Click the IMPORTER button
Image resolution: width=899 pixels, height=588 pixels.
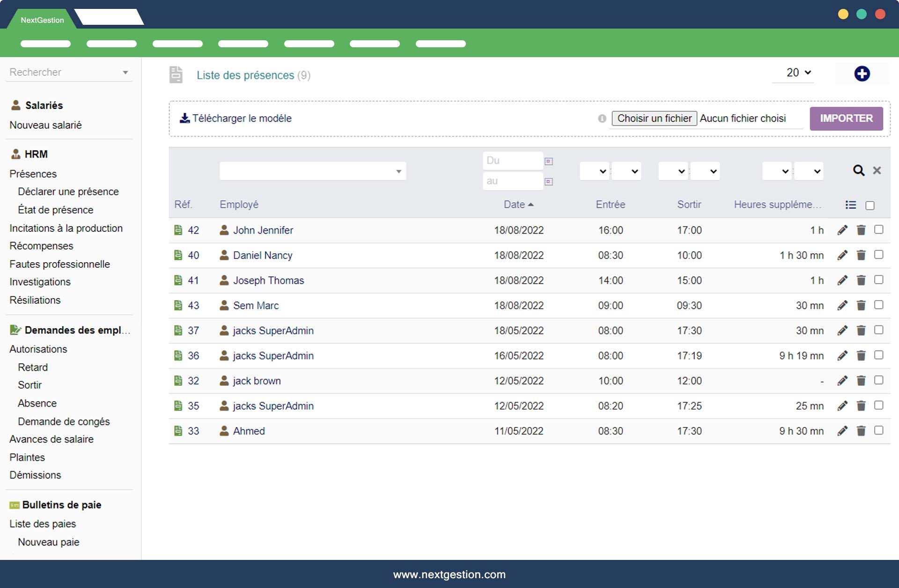tap(846, 118)
